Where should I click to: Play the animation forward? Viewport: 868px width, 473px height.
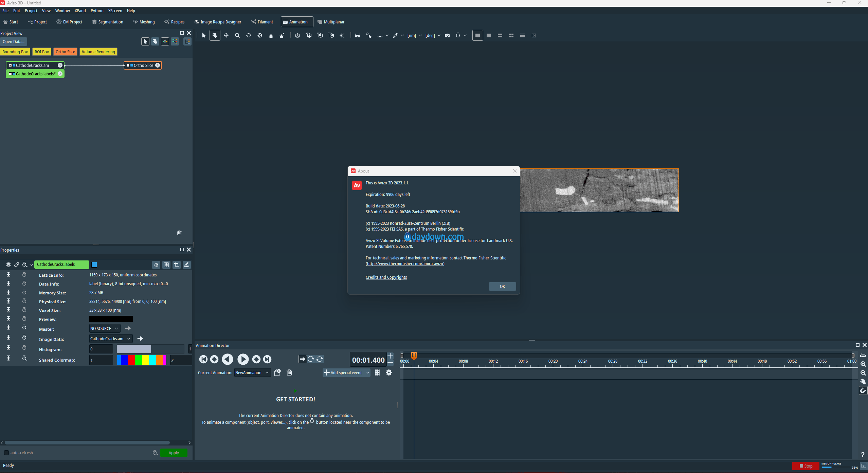243,359
